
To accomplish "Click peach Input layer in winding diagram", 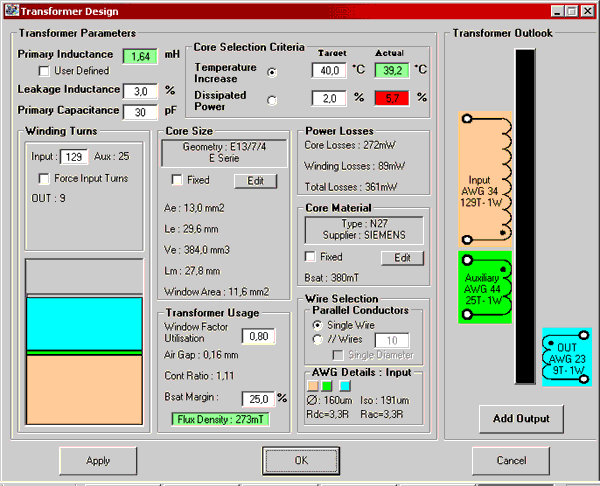I will pos(84,390).
